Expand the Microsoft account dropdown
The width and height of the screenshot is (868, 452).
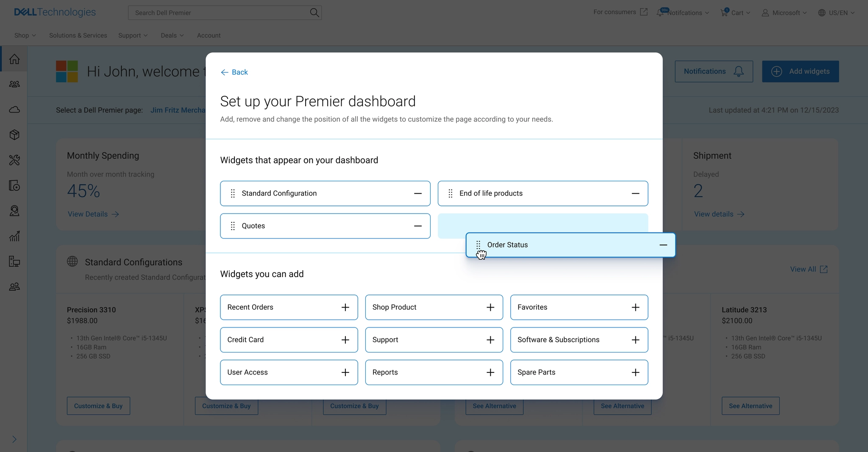point(784,13)
